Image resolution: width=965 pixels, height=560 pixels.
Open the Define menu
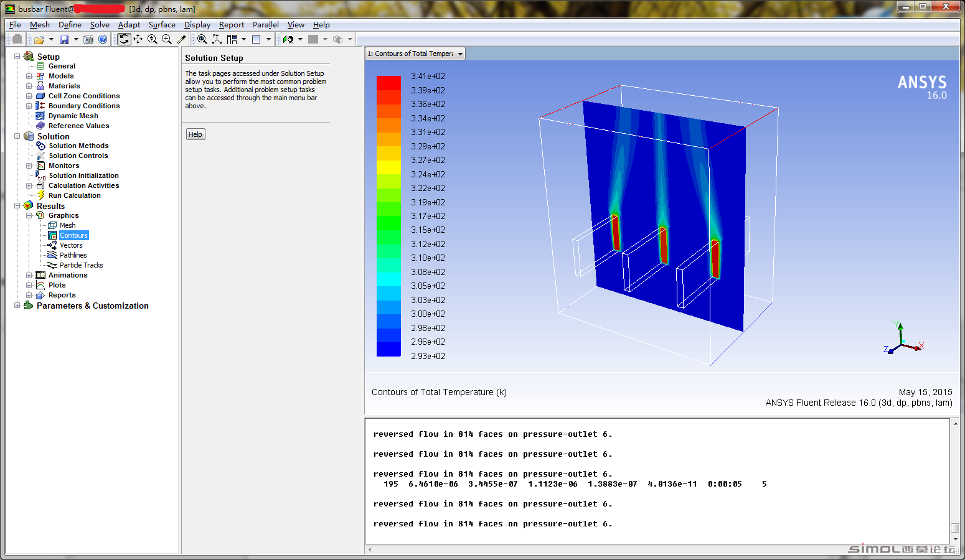[70, 25]
